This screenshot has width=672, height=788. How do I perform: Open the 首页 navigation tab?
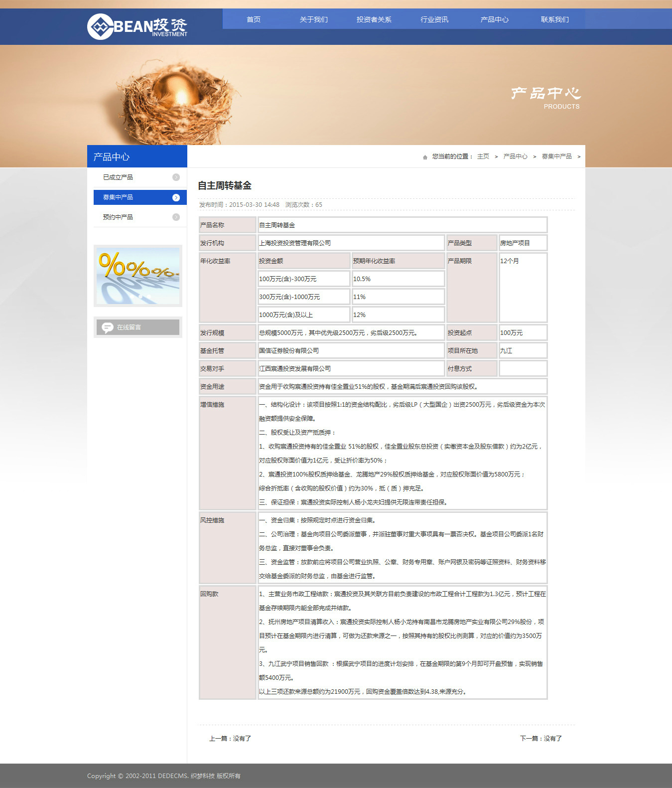254,19
